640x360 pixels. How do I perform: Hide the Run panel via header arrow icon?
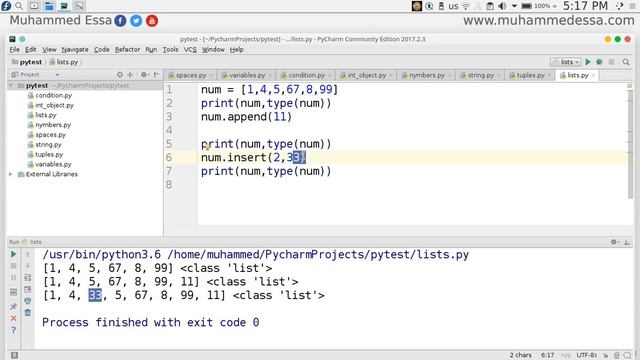(627, 242)
